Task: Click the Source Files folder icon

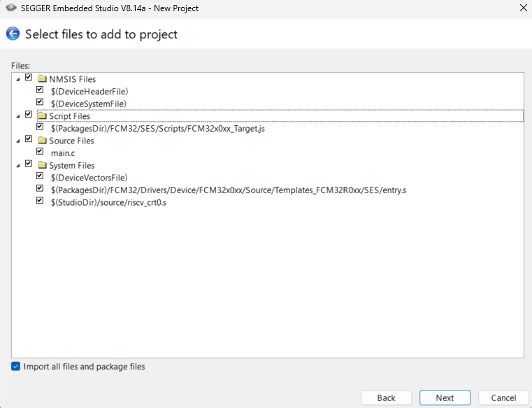Action: (x=41, y=141)
